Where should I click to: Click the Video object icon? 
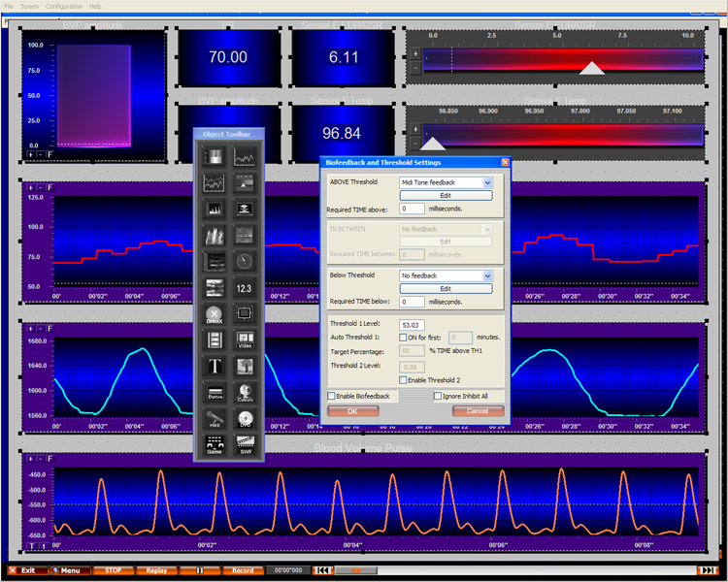(x=245, y=340)
